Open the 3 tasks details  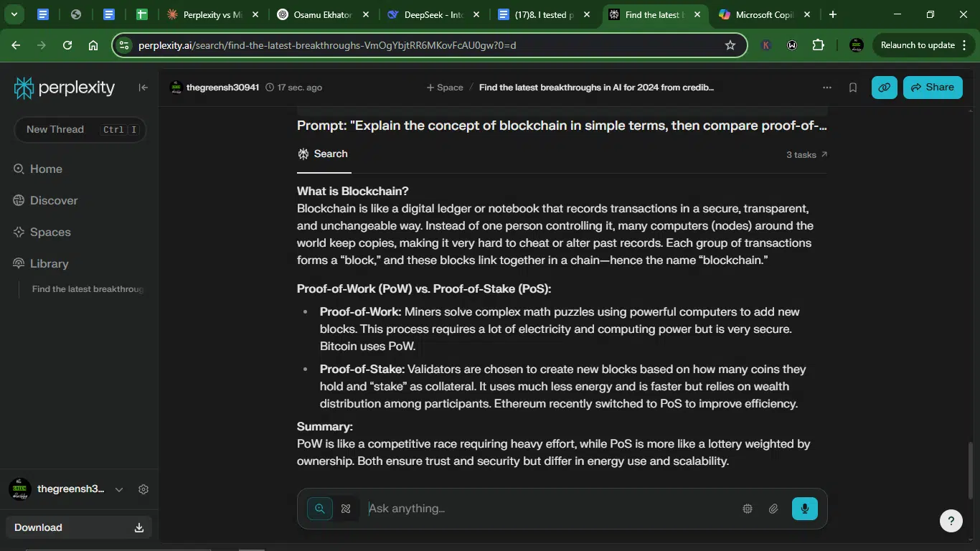click(x=807, y=155)
